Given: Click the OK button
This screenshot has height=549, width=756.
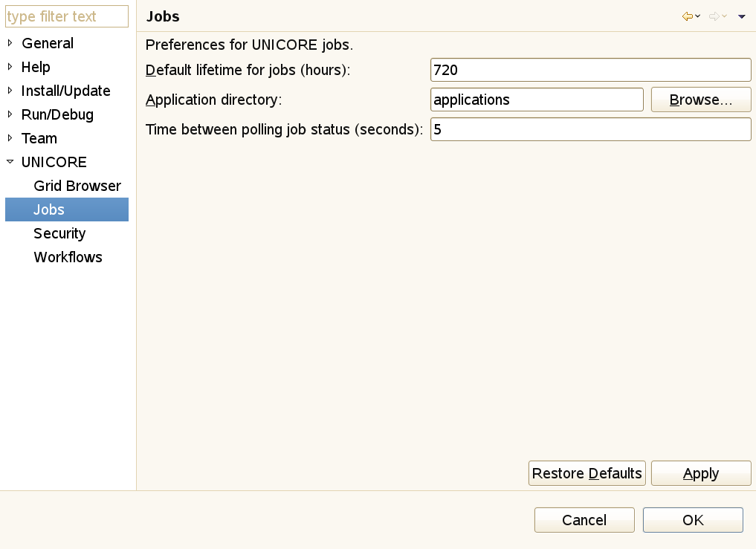Looking at the screenshot, I should [693, 520].
